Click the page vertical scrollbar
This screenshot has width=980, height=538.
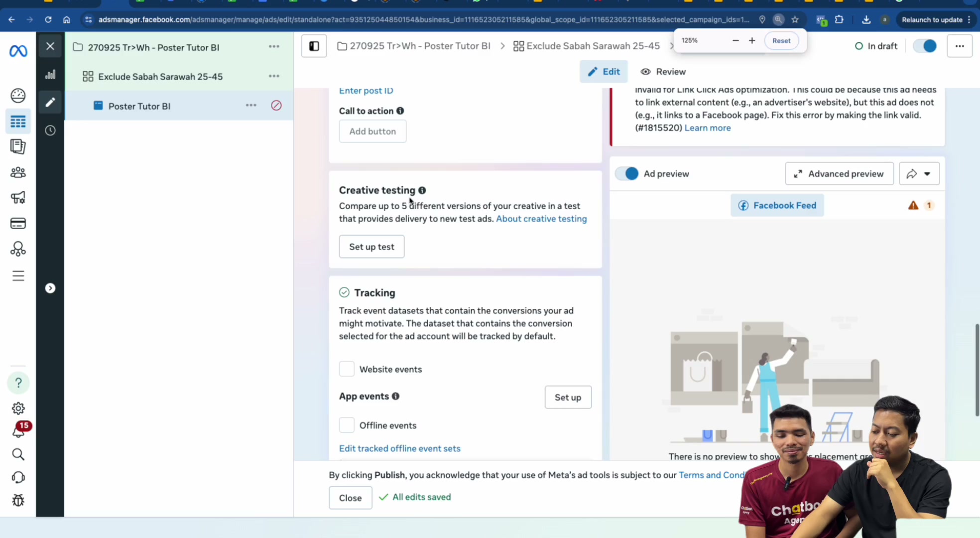click(x=977, y=370)
